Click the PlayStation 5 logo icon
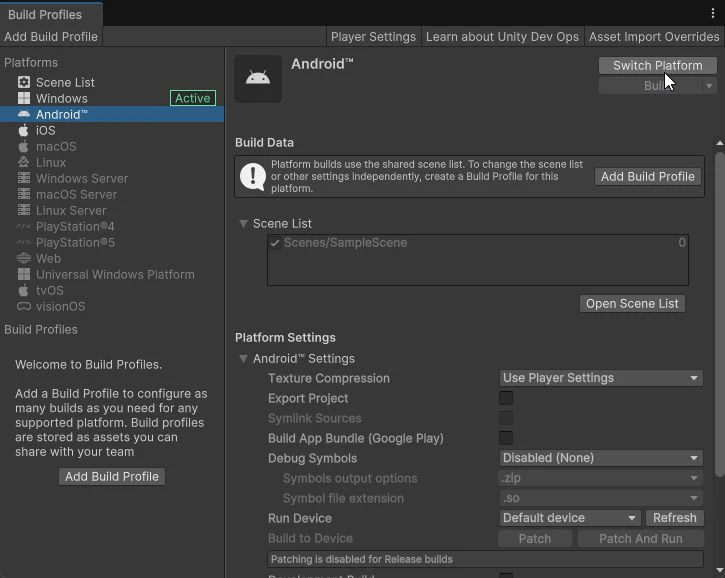 24,242
